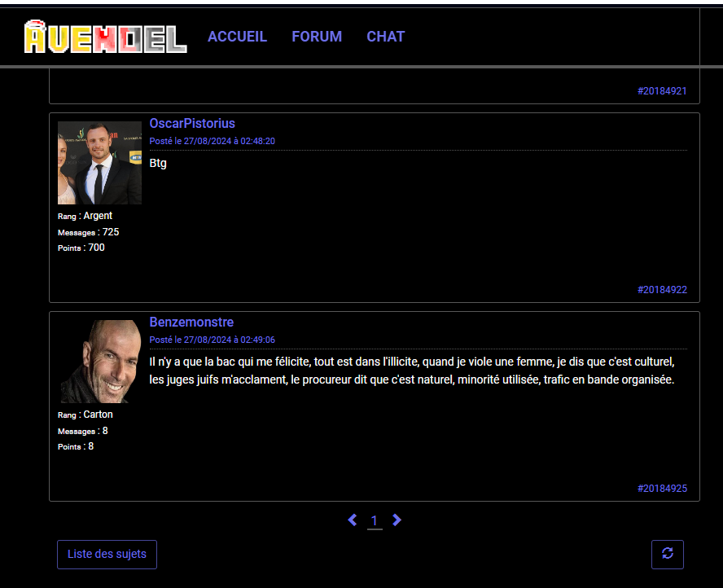Open the CHAT page

pyautogui.click(x=385, y=37)
